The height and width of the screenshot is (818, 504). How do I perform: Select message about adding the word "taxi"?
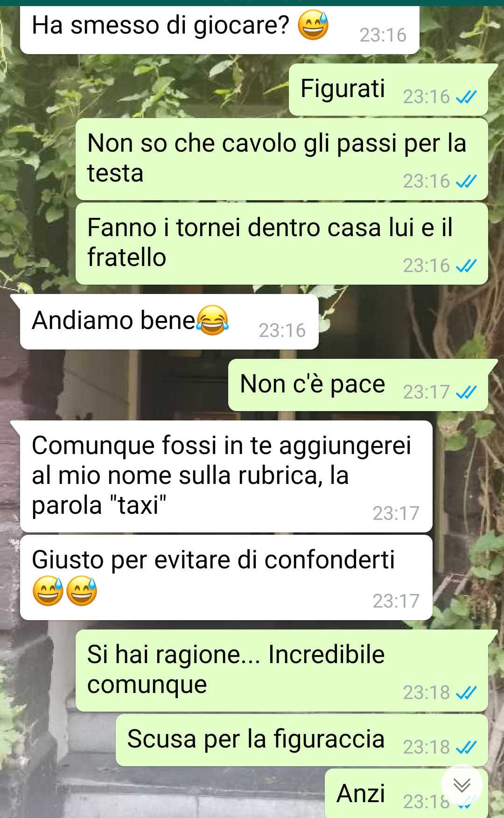[x=226, y=476]
